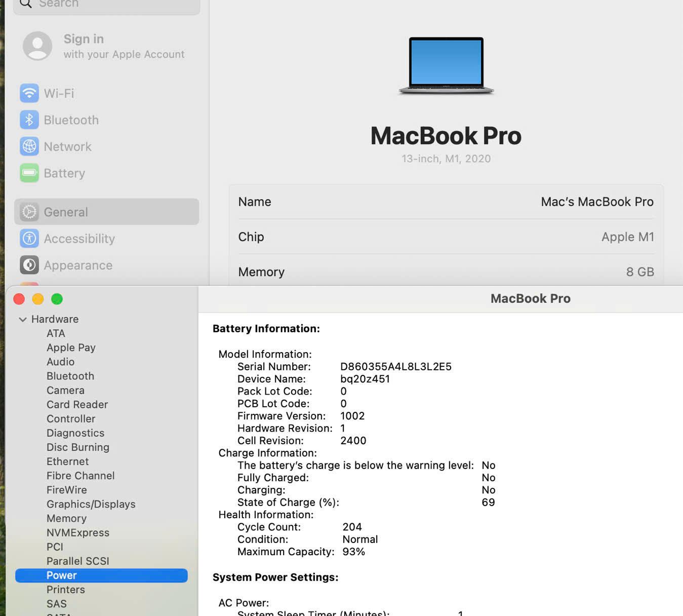Open the NVMExpress hardware entry
Screen dimensions: 683x616
[x=78, y=532]
